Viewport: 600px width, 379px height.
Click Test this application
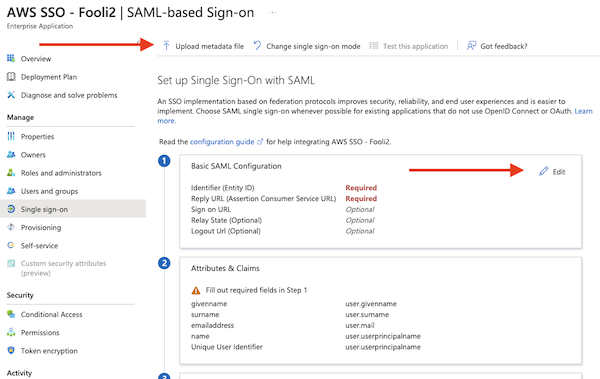coord(415,46)
